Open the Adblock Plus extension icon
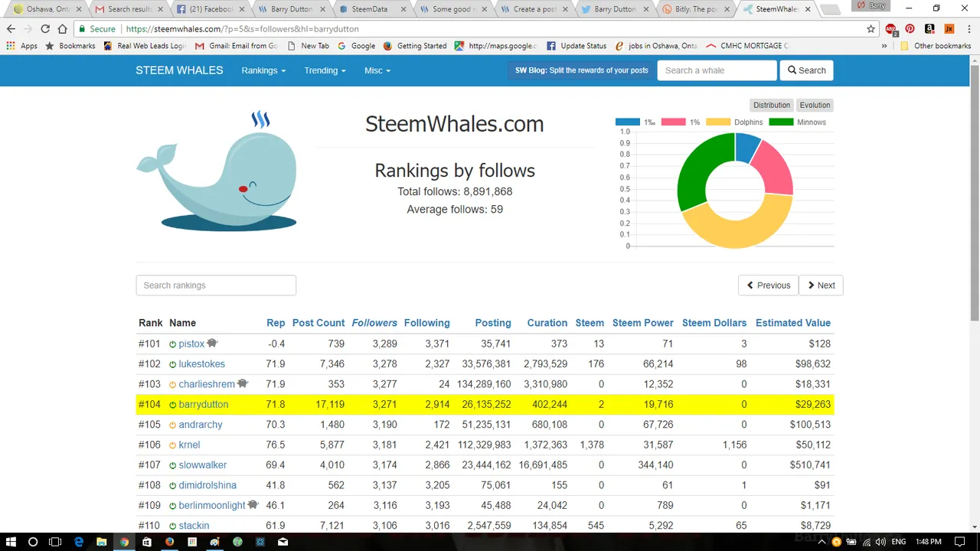The image size is (980, 551). coord(891,29)
